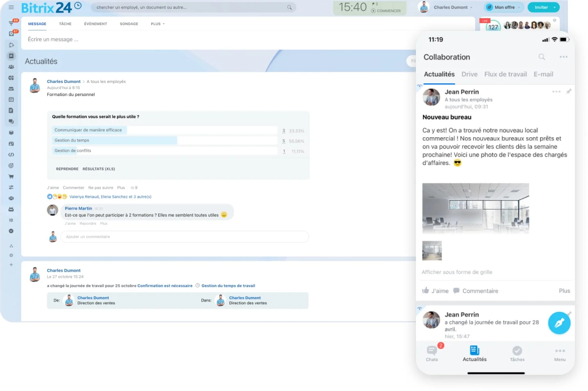Select the Gestion du temps poll bar
Image resolution: width=588 pixels, height=391 pixels.
[x=115, y=140]
